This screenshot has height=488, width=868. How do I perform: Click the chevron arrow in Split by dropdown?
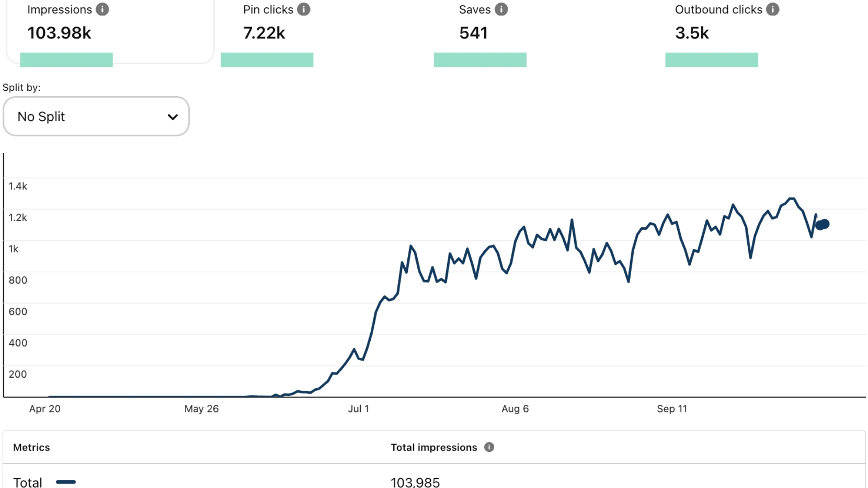(173, 117)
